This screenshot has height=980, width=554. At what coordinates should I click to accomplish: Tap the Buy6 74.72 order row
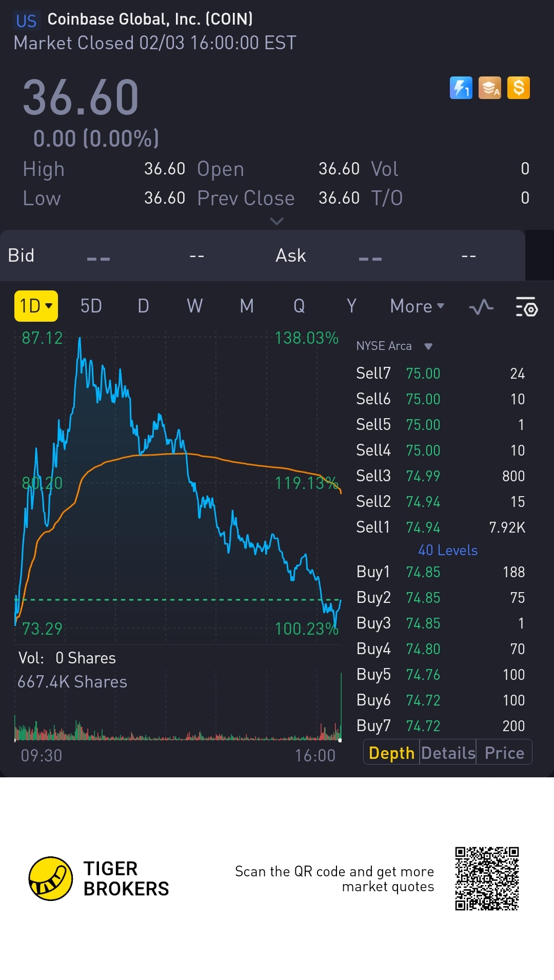(441, 700)
